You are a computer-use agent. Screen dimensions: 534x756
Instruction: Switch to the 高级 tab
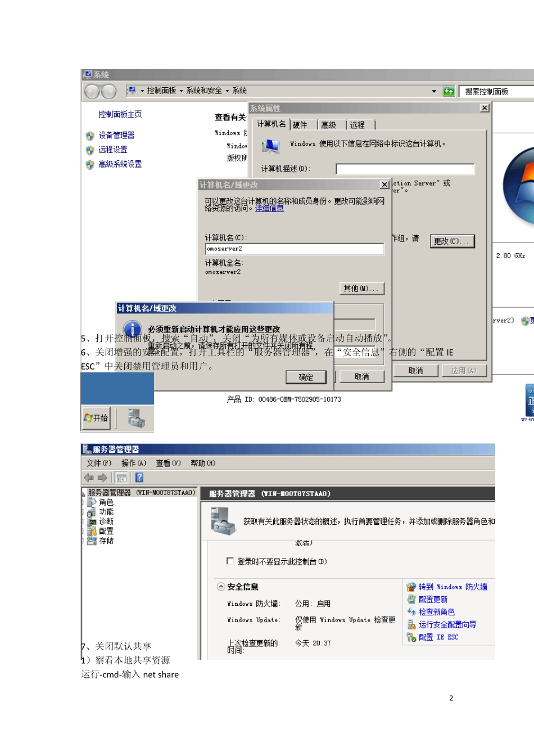(x=329, y=125)
